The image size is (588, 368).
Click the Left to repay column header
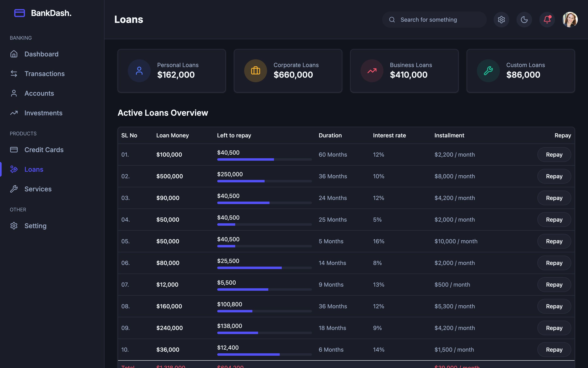[x=234, y=135]
